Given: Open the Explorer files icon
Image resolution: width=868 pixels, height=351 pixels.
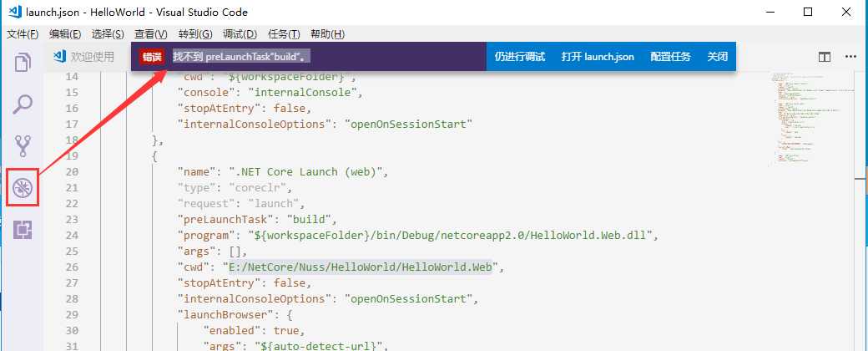Looking at the screenshot, I should [x=23, y=62].
